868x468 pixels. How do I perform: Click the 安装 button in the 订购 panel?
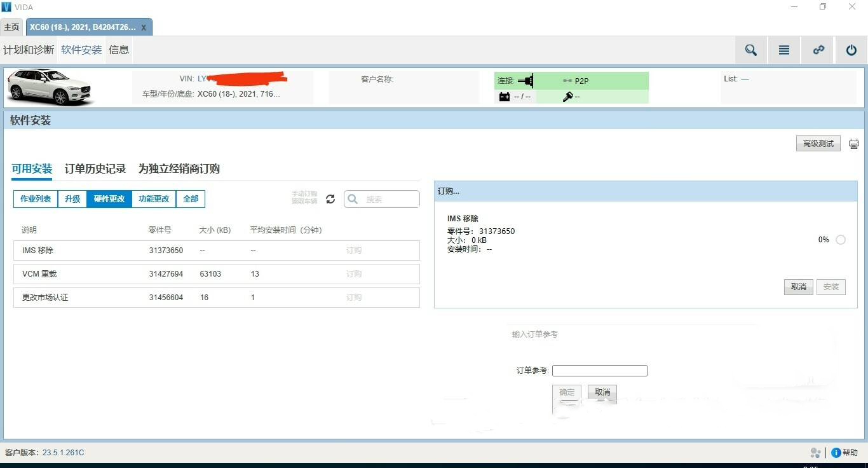coord(831,287)
